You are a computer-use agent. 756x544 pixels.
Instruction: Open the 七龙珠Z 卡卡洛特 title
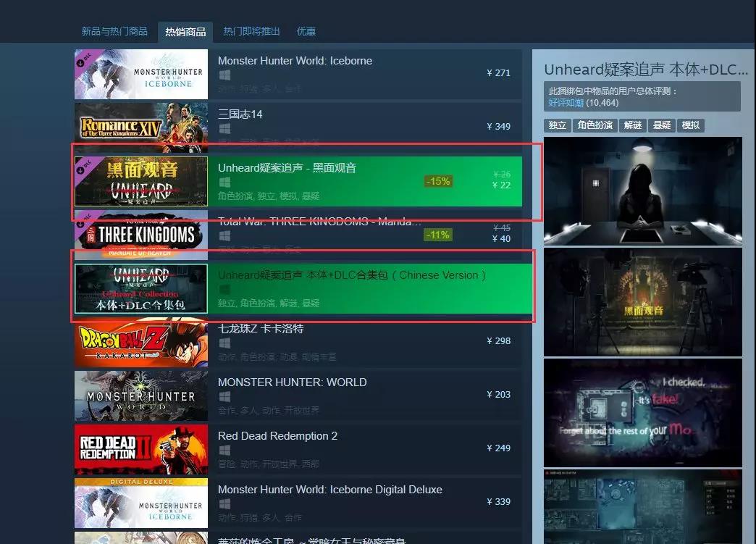[261, 329]
